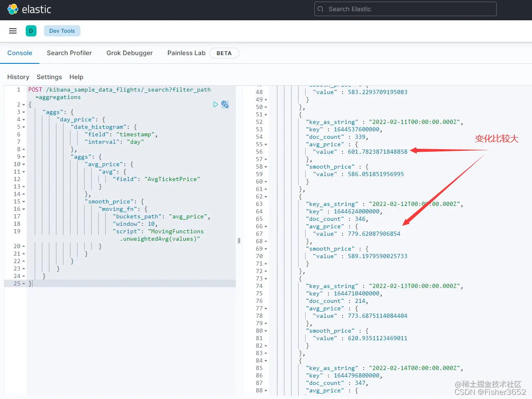This screenshot has width=532, height=399.
Task: Click the doc_count 339 line
Action: (x=337, y=137)
